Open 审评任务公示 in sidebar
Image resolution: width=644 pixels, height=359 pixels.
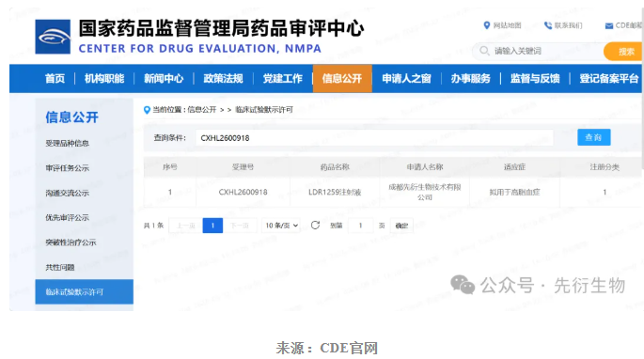point(68,168)
